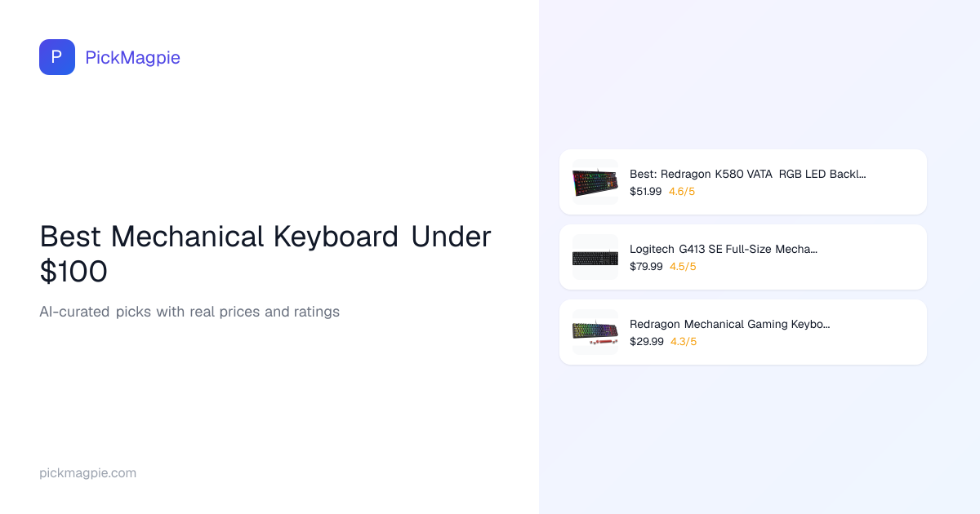Click the 4.3/5 orange rating
Screen dimensions: 980x514
click(684, 342)
